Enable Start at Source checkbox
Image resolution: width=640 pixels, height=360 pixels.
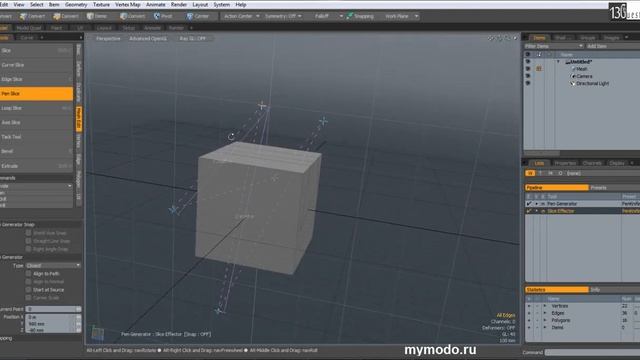(x=28, y=290)
